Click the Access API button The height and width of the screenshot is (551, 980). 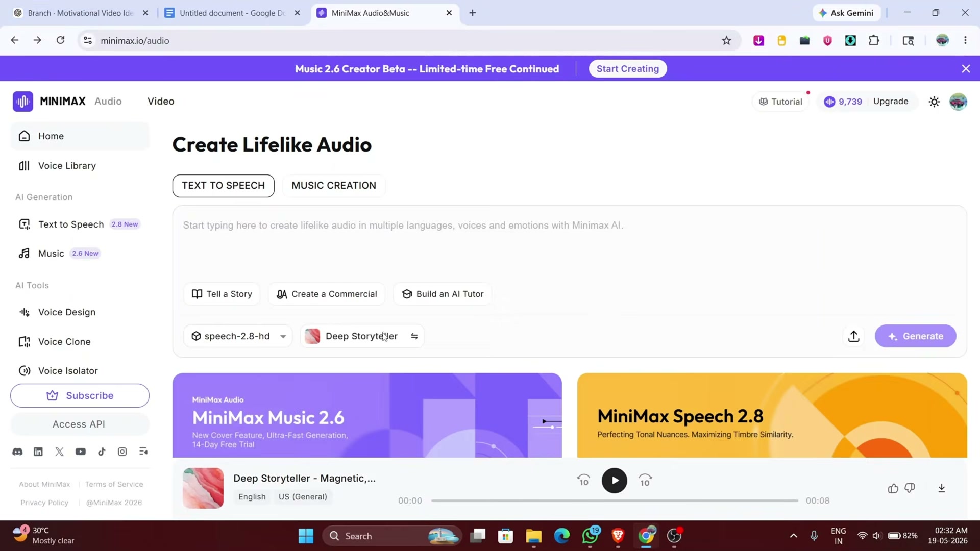click(80, 424)
